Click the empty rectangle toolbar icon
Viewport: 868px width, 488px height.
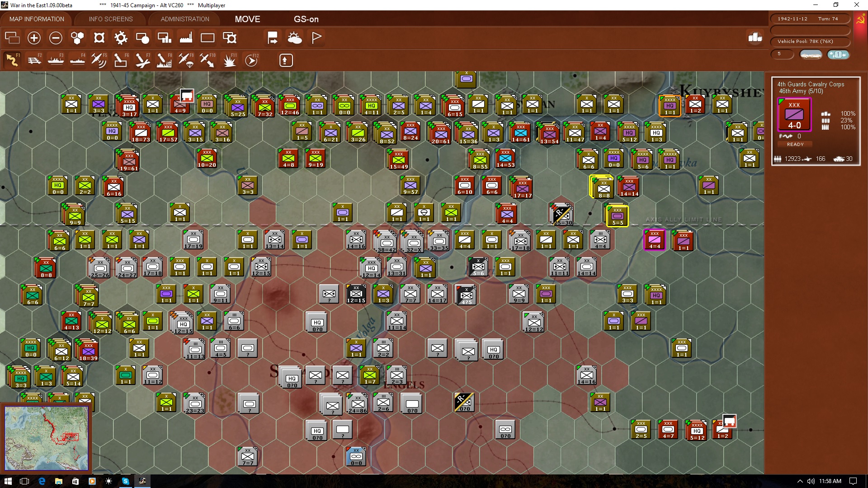click(208, 38)
